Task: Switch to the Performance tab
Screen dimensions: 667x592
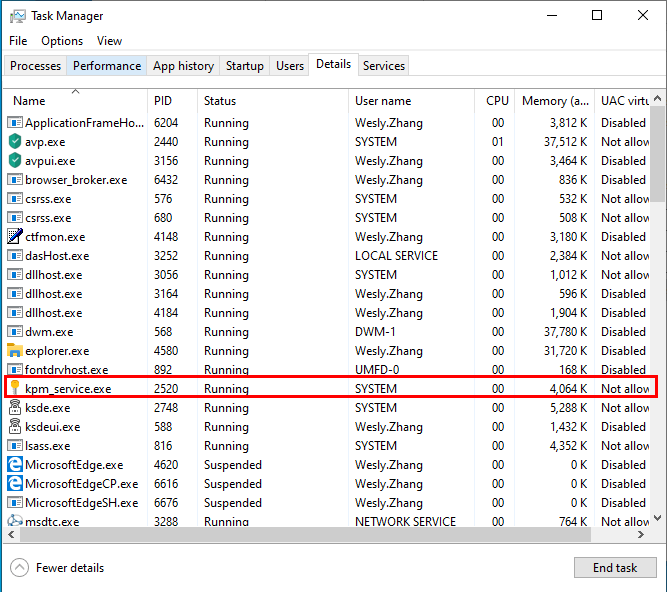Action: 107,66
